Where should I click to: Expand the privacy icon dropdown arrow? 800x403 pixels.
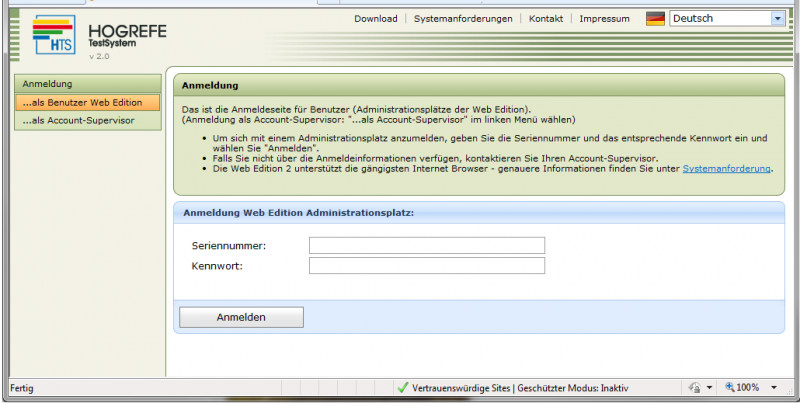709,387
